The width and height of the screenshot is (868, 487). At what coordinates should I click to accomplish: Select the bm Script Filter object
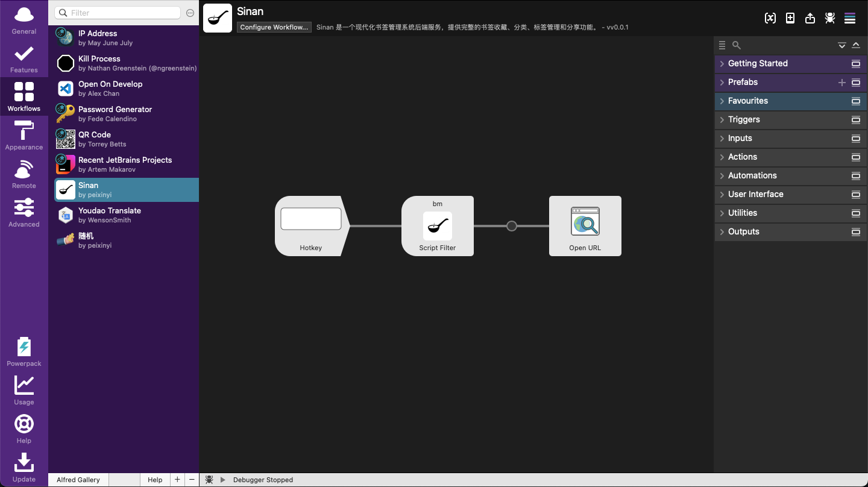point(438,226)
